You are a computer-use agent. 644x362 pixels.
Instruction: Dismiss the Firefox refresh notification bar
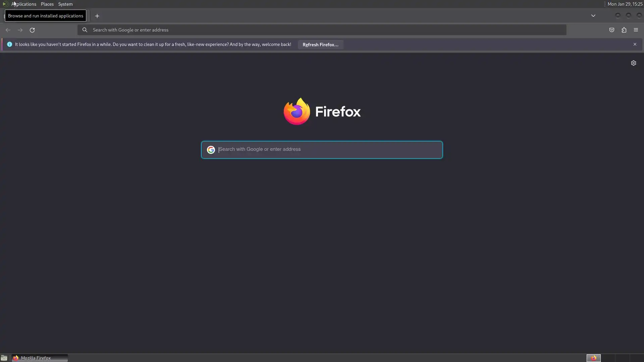pos(635,44)
